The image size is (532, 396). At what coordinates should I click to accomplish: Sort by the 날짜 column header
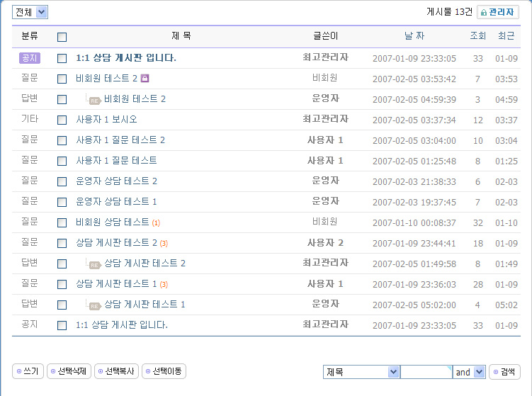pyautogui.click(x=414, y=36)
